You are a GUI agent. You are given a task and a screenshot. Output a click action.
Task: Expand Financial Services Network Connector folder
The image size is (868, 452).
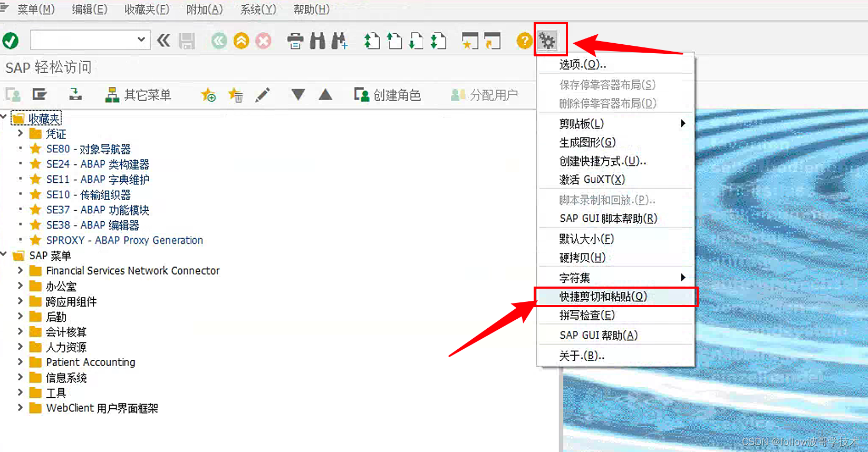tap(20, 270)
